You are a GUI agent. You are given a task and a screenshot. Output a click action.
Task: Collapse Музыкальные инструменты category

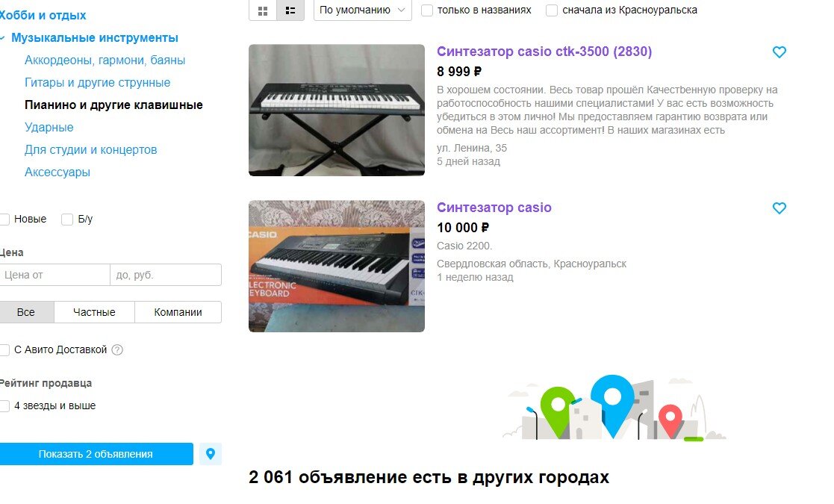click(x=3, y=38)
